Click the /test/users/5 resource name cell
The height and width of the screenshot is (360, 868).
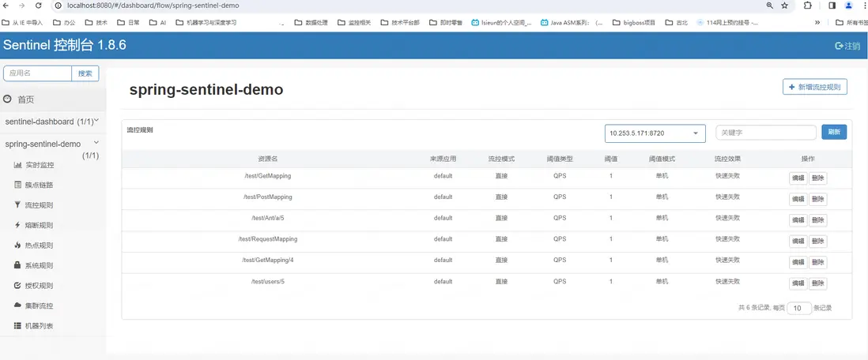(267, 282)
